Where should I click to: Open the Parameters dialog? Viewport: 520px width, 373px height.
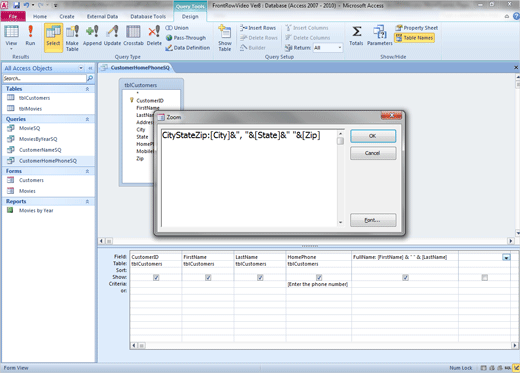tap(380, 36)
